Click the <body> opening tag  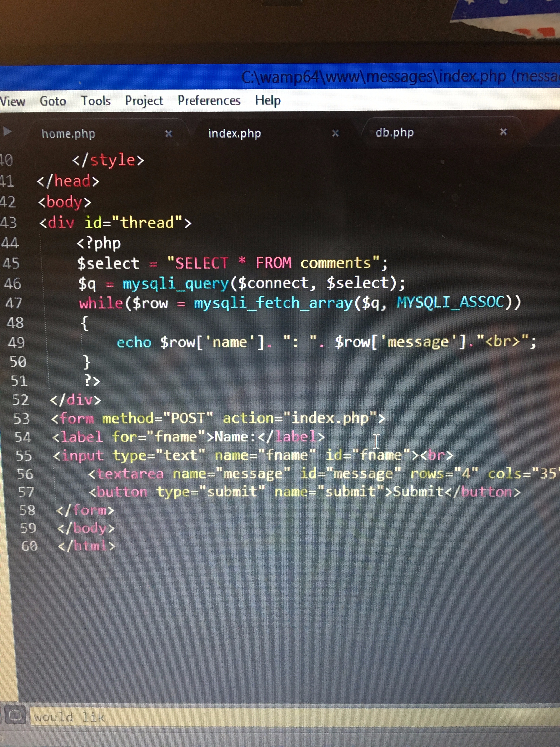tap(64, 202)
